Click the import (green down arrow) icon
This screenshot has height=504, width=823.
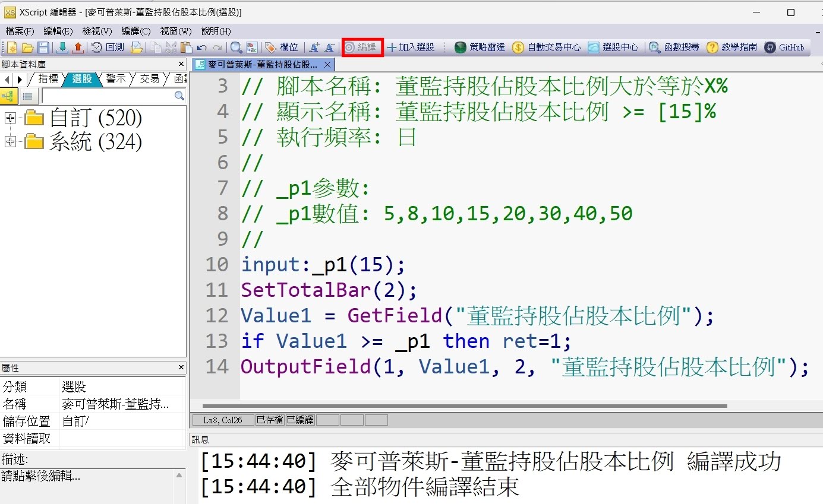pos(62,47)
